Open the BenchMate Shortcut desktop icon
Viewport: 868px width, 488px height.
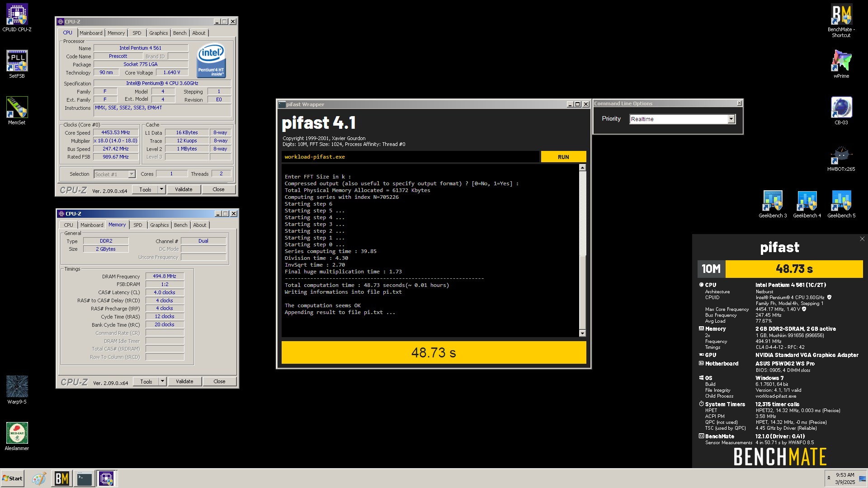[x=841, y=21]
